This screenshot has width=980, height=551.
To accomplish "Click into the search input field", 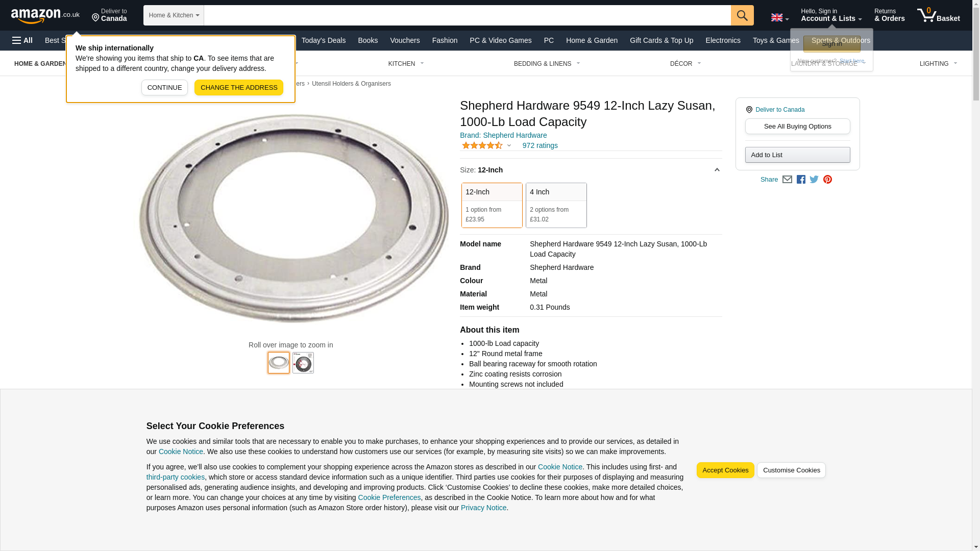I will [468, 15].
